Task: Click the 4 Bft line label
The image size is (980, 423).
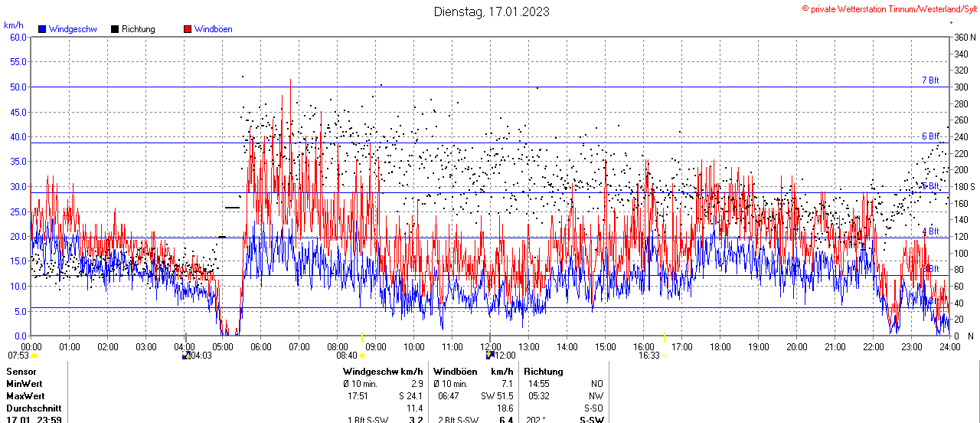Action: coord(930,231)
